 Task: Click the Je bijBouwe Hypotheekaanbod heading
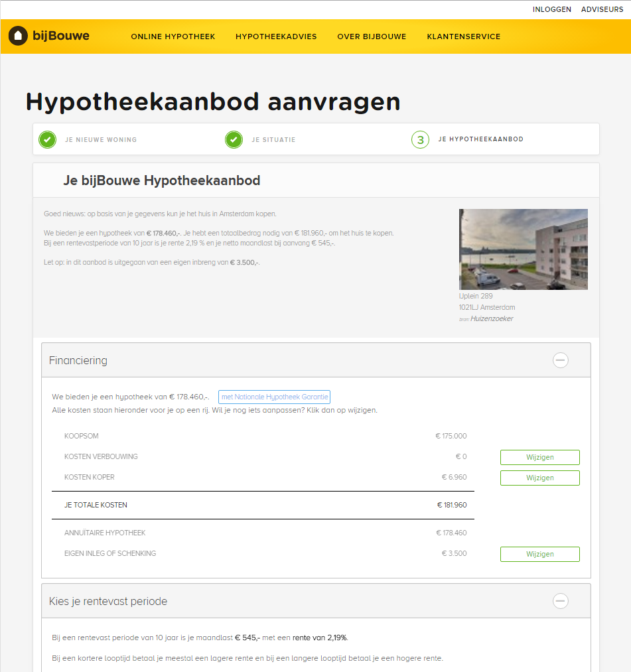[x=162, y=180]
